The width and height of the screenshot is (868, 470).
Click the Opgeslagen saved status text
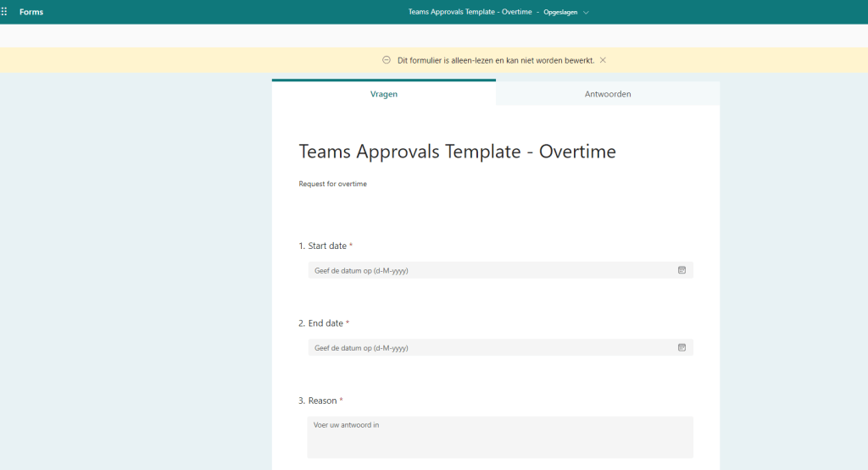coord(560,13)
